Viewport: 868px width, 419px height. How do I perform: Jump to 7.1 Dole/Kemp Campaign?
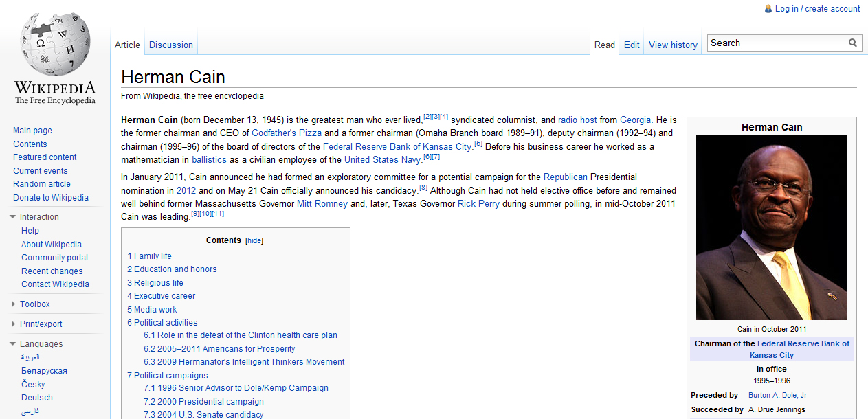(x=236, y=388)
